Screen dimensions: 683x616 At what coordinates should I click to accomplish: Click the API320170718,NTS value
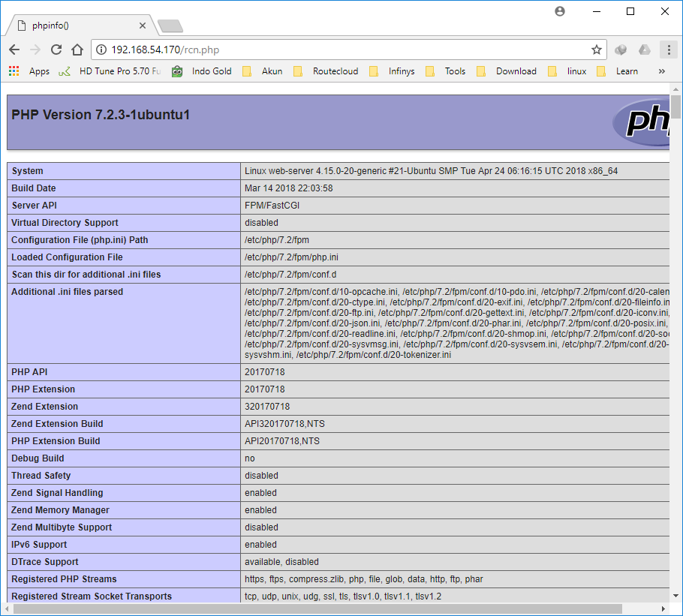284,424
